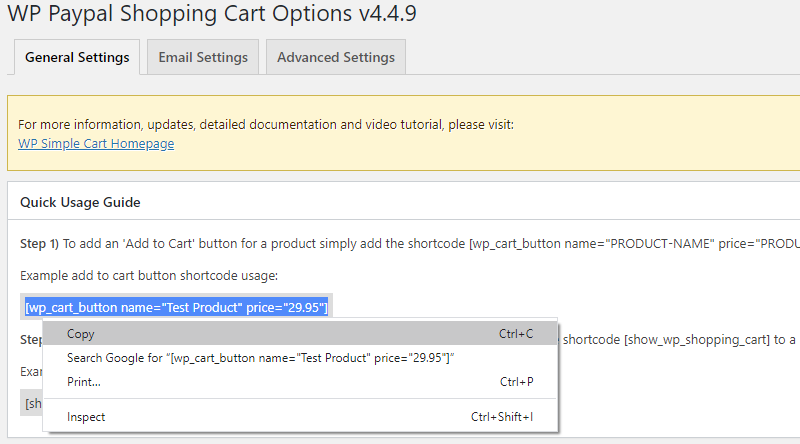This screenshot has width=800, height=444.
Task: Switch to the Advanced Settings tab
Action: (336, 57)
